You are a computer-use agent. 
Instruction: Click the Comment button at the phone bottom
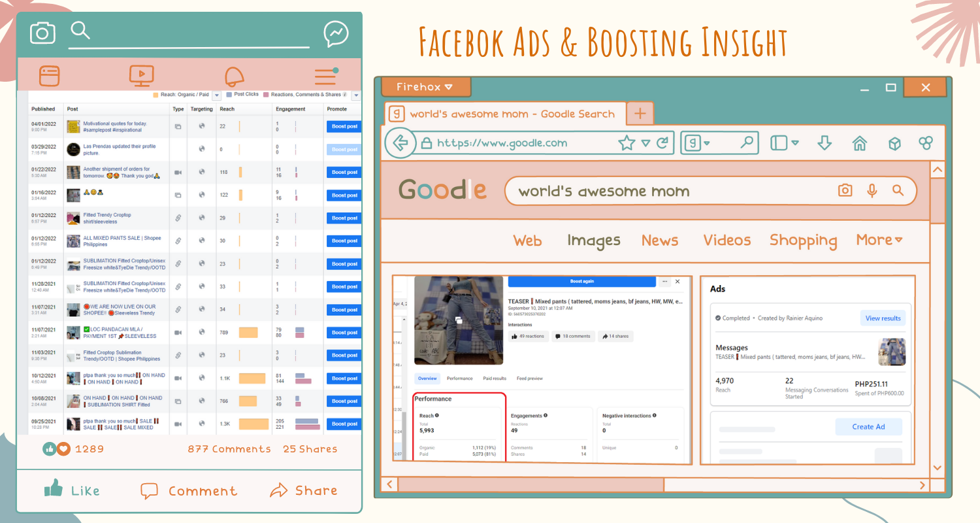click(x=188, y=491)
